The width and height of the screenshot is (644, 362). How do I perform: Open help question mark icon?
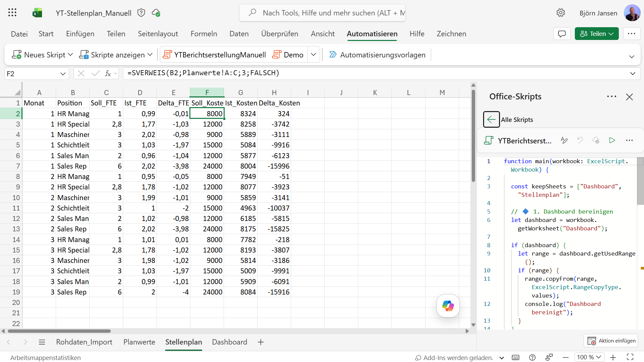(532, 357)
